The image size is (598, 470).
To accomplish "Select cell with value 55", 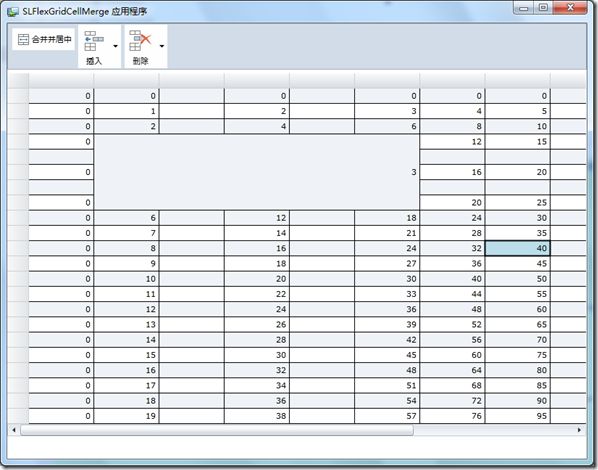I will tap(518, 294).
